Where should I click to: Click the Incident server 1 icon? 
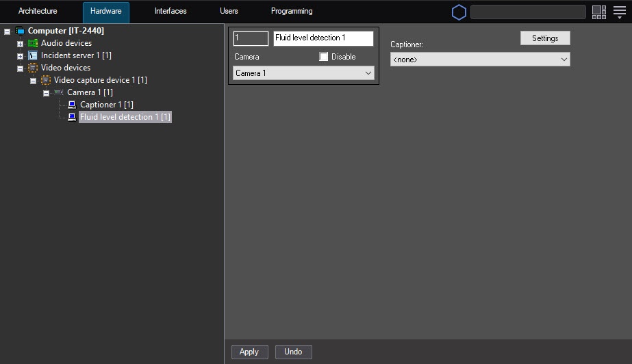pos(33,55)
